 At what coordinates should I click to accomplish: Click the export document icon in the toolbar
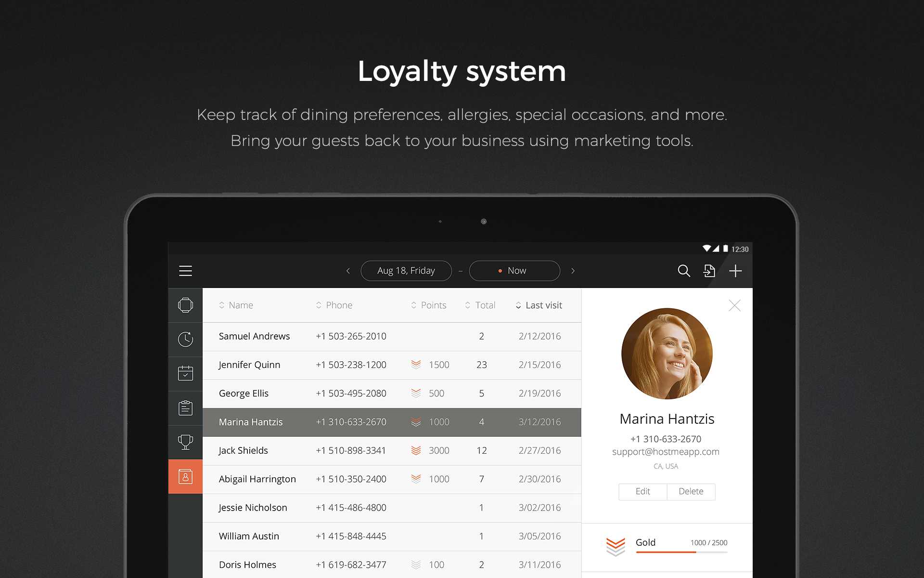coord(709,271)
